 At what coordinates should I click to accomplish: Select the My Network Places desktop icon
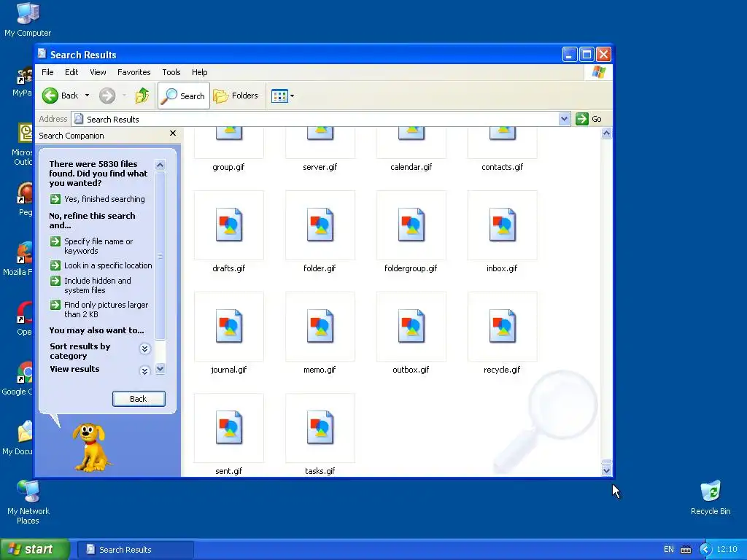(28, 502)
